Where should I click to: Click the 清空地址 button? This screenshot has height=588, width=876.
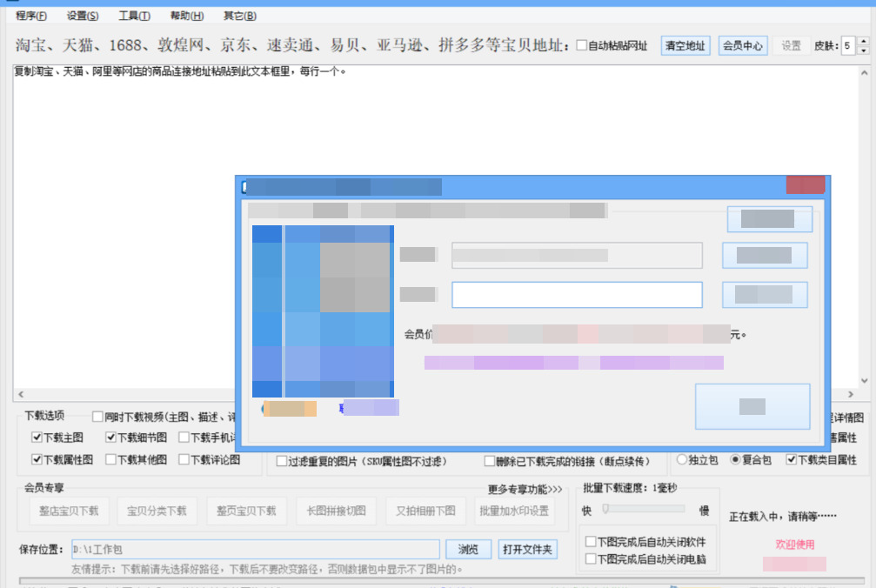(685, 46)
